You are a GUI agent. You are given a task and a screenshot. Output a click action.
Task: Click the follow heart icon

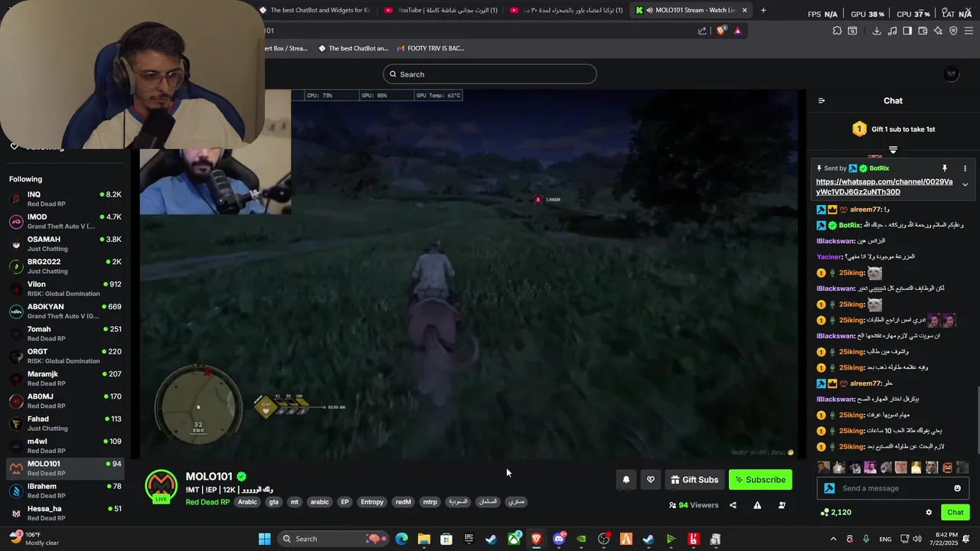[651, 480]
